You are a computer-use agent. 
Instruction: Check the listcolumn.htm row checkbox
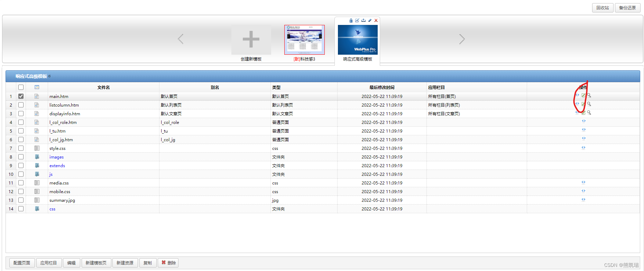pyautogui.click(x=21, y=105)
